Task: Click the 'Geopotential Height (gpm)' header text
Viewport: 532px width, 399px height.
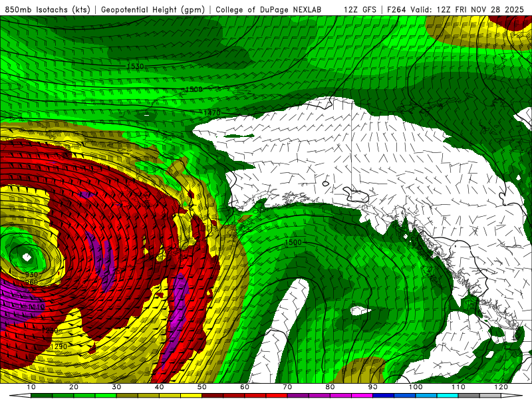Action: pyautogui.click(x=153, y=9)
